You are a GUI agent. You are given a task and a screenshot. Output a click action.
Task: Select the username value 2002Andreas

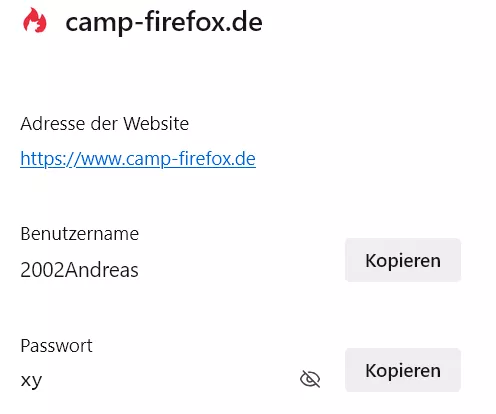(79, 270)
